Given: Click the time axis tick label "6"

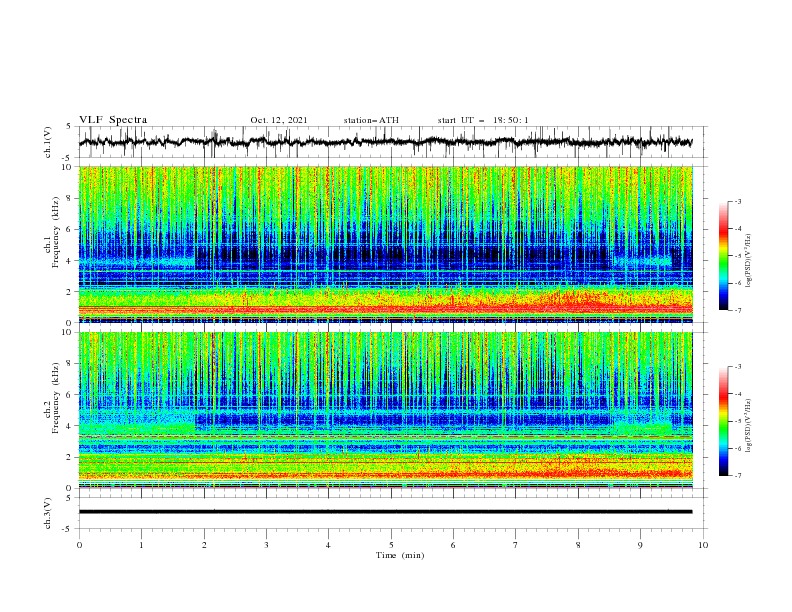Looking at the screenshot, I should click(x=453, y=545).
